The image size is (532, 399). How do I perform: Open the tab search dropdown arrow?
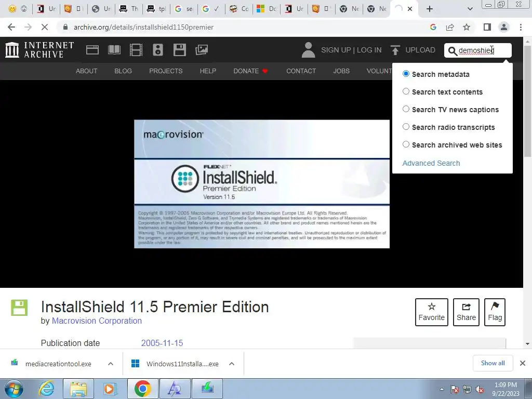coord(470,9)
